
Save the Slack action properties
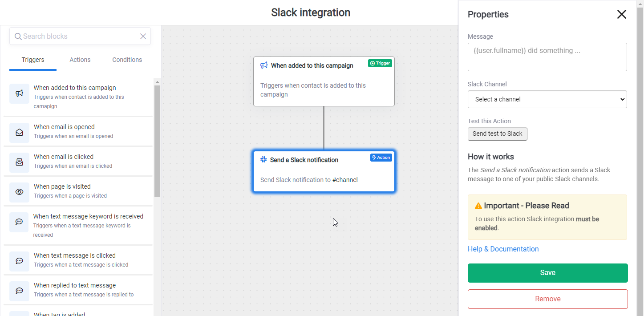547,273
